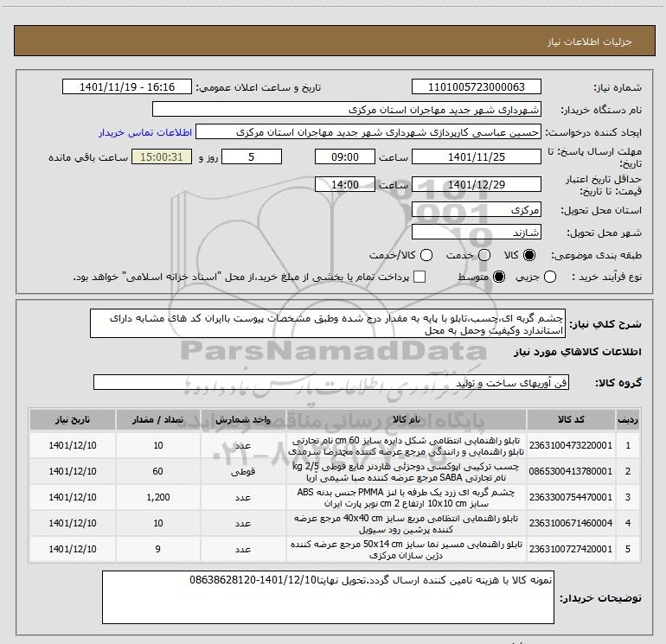Select the متوسط purchase type radio
666x644 pixels.
pyautogui.click(x=499, y=277)
